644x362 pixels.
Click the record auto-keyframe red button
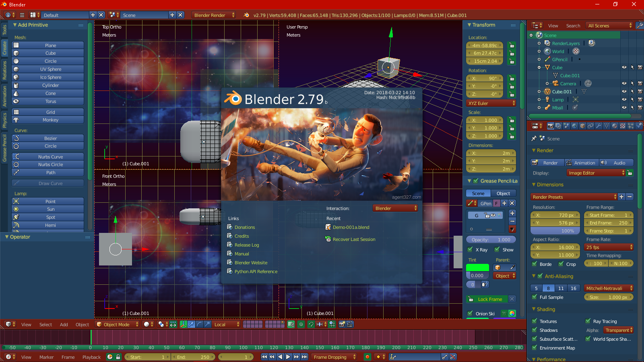(x=367, y=357)
